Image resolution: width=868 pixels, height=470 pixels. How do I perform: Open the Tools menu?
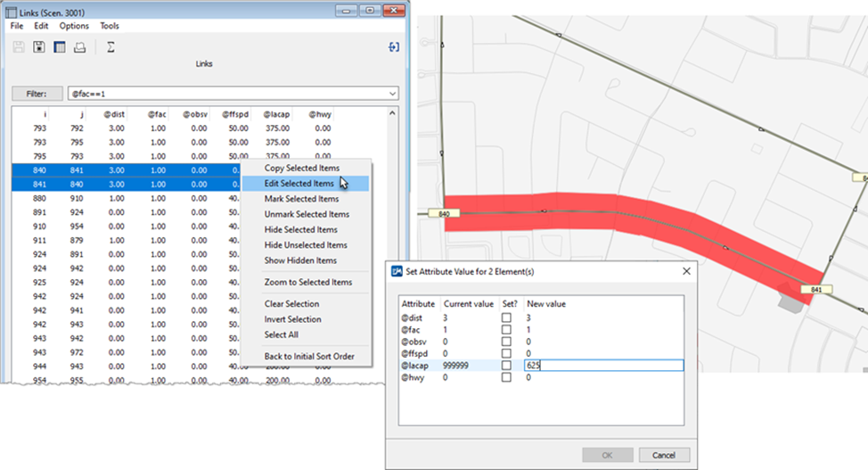pyautogui.click(x=109, y=26)
